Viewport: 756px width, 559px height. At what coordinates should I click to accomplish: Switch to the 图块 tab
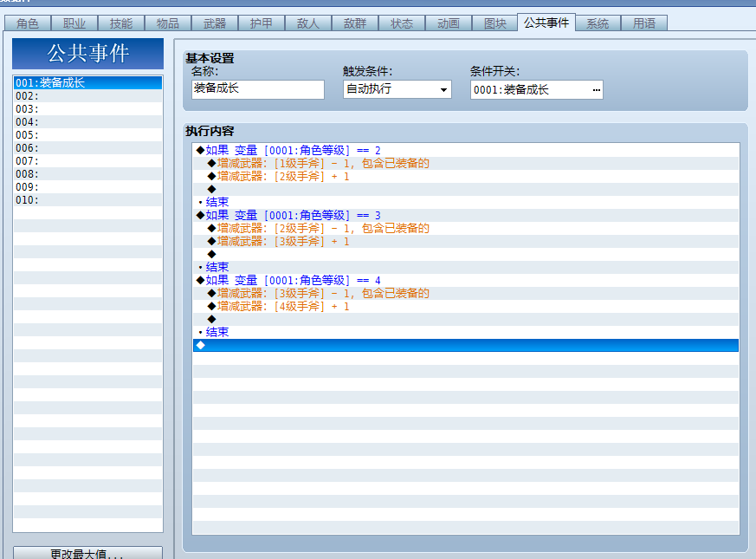(495, 23)
